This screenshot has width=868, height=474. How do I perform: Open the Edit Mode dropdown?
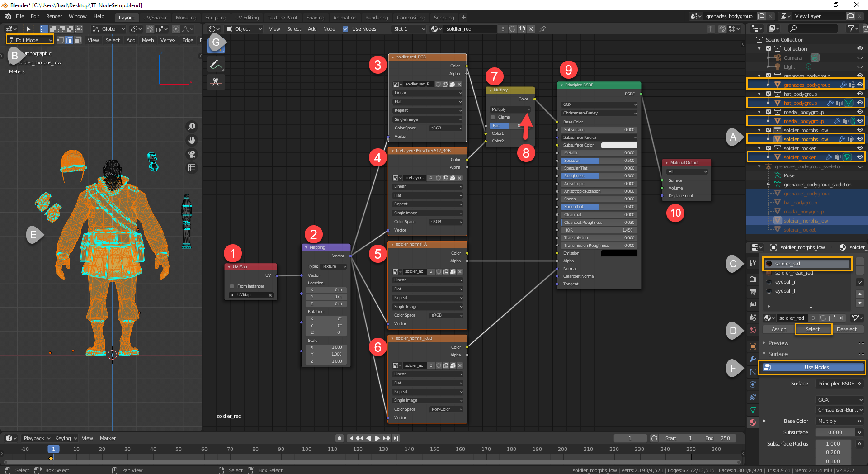tap(30, 40)
